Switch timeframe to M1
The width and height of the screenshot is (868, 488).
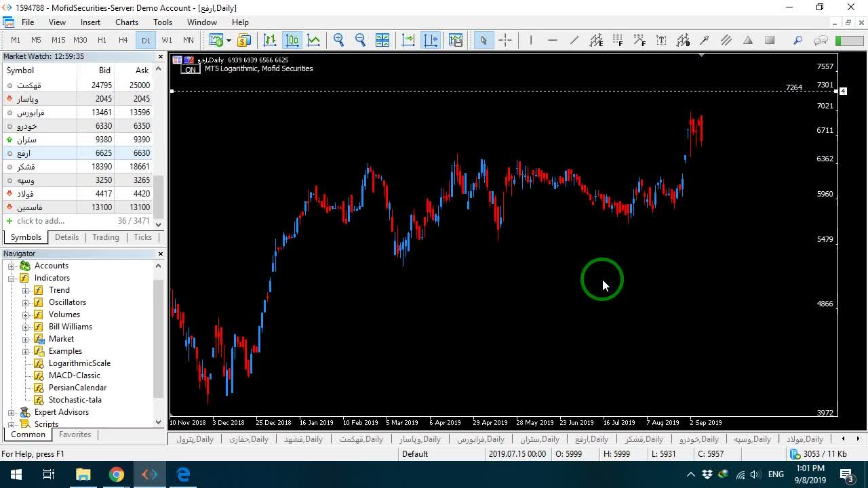coord(16,40)
